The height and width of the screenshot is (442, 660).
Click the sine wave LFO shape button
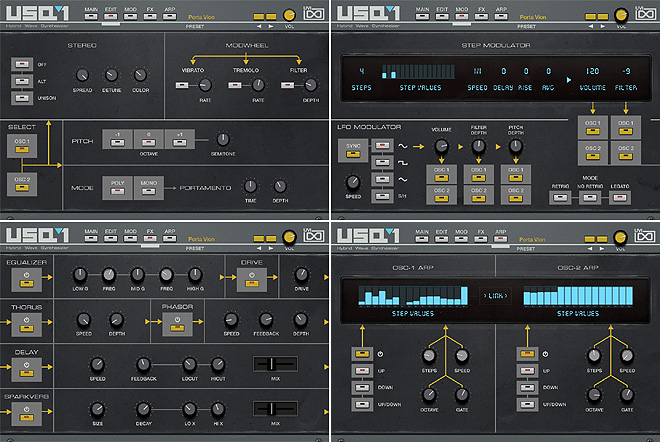click(x=384, y=145)
